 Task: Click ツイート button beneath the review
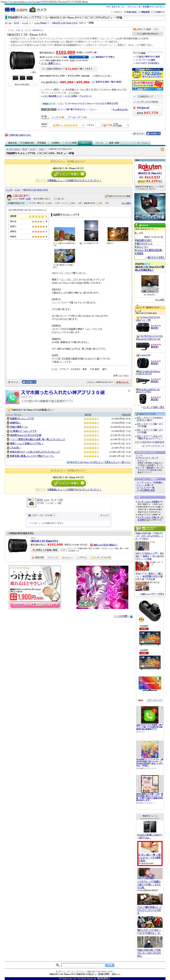click(13, 382)
